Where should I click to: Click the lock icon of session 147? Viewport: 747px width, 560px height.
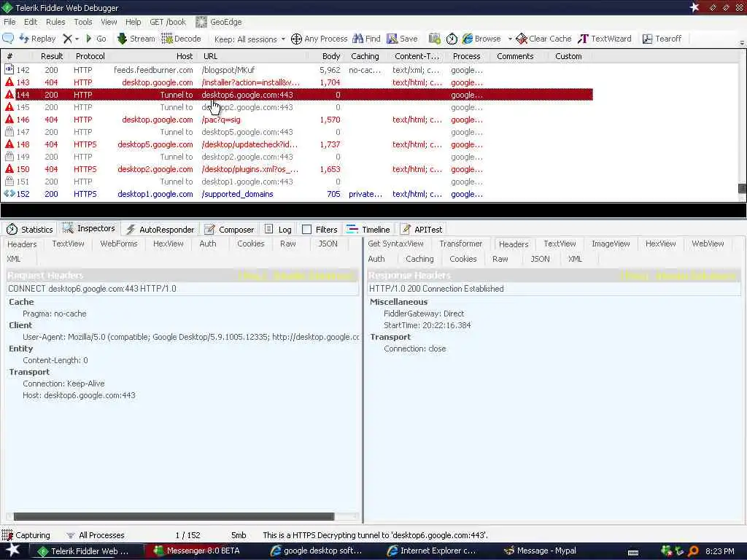[x=9, y=132]
